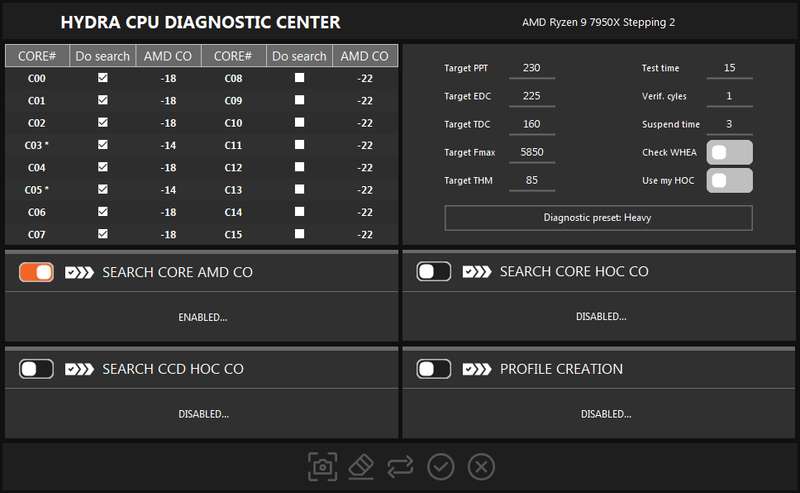Click the AMD CO value for C03
Viewport: 800px width, 493px height.
(x=168, y=145)
